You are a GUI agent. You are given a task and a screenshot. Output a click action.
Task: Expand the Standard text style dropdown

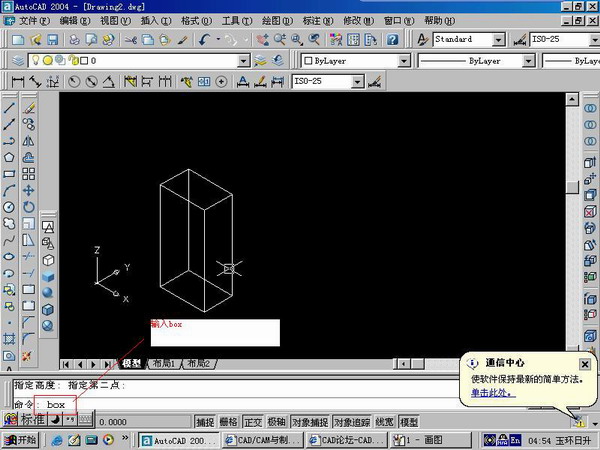point(497,39)
